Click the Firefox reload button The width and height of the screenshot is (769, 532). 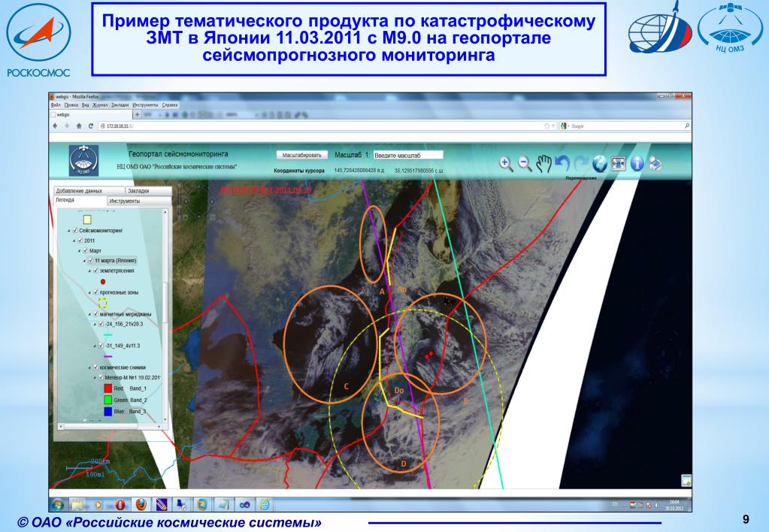[x=91, y=126]
